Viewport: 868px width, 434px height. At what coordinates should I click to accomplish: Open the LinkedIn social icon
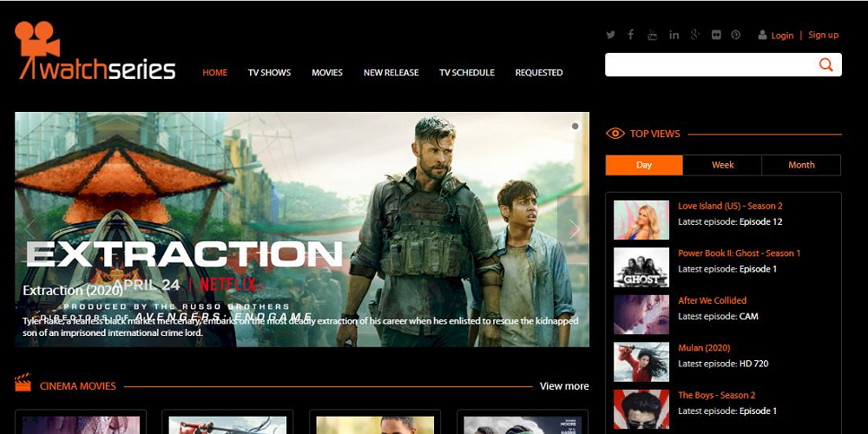coord(674,35)
